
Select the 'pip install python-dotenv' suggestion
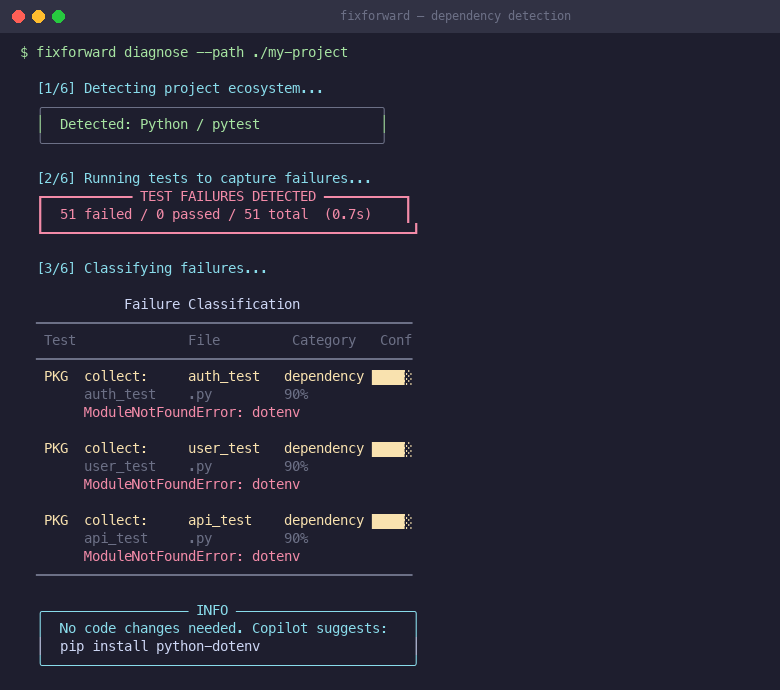click(160, 646)
